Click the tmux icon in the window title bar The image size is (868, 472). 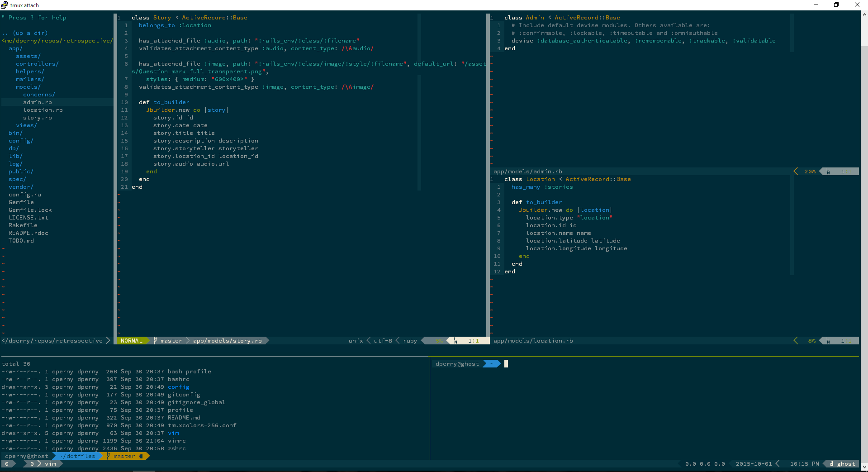click(4, 5)
